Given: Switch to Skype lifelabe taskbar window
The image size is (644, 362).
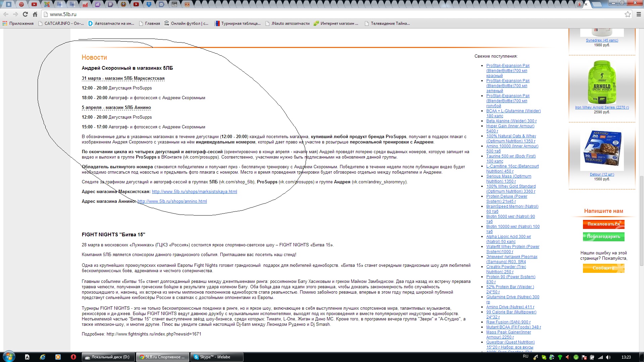Looking at the screenshot, I should 217,357.
